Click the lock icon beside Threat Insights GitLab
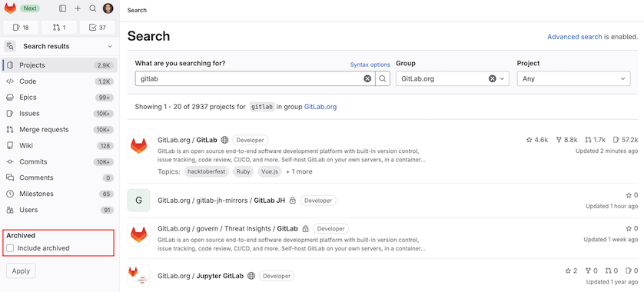 pos(305,228)
